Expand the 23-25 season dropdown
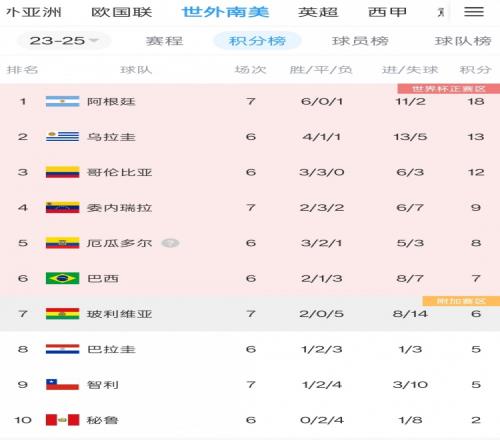Image resolution: width=500 pixels, height=440 pixels. 64,41
